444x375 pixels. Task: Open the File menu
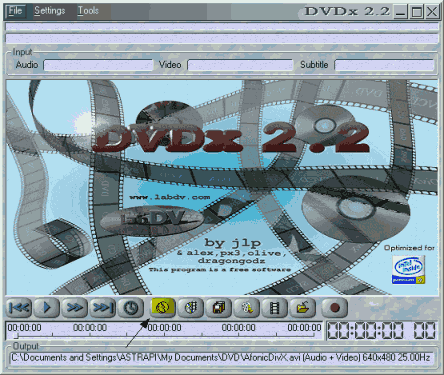coord(15,11)
